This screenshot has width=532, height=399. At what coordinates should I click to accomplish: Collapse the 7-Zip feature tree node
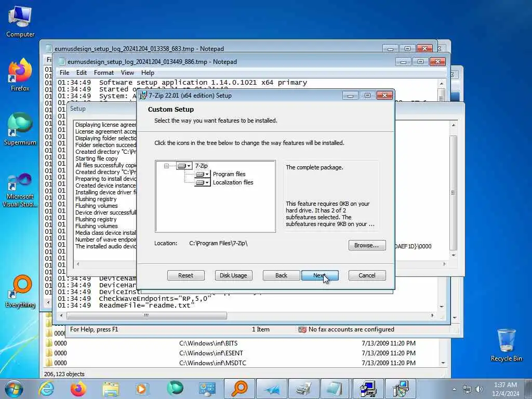point(166,166)
